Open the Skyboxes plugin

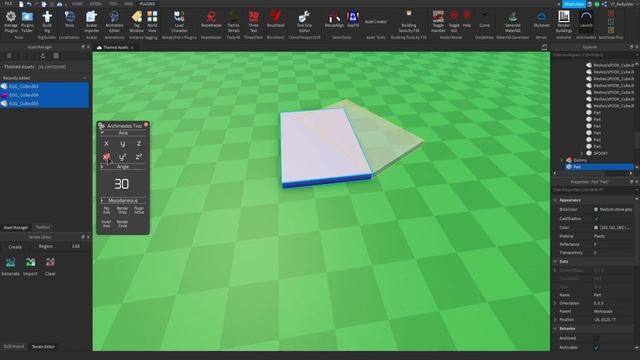point(542,20)
